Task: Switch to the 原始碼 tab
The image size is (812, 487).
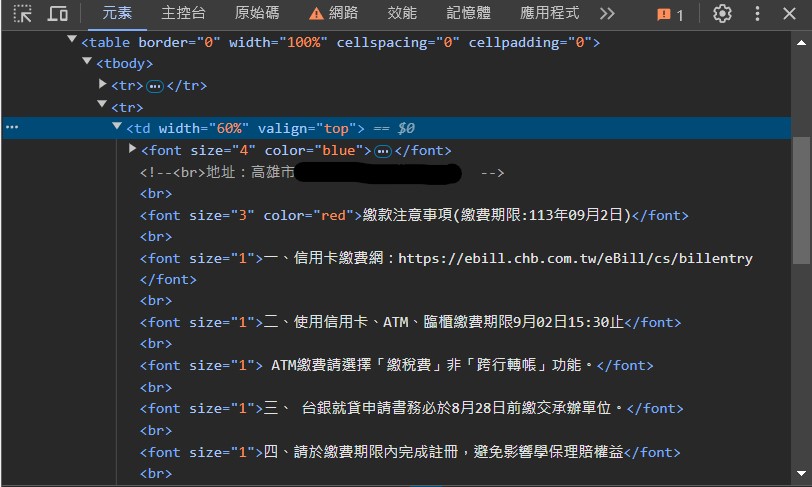Action: [257, 13]
